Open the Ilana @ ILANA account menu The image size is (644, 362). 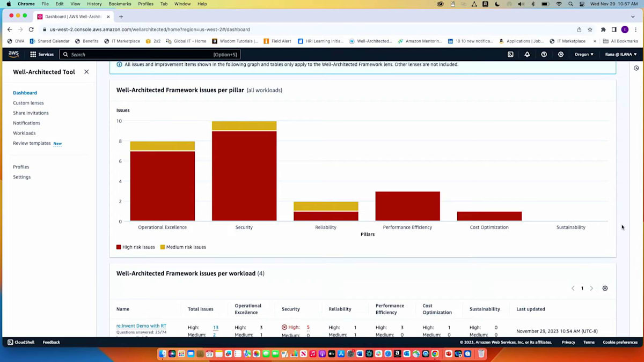[621, 54]
